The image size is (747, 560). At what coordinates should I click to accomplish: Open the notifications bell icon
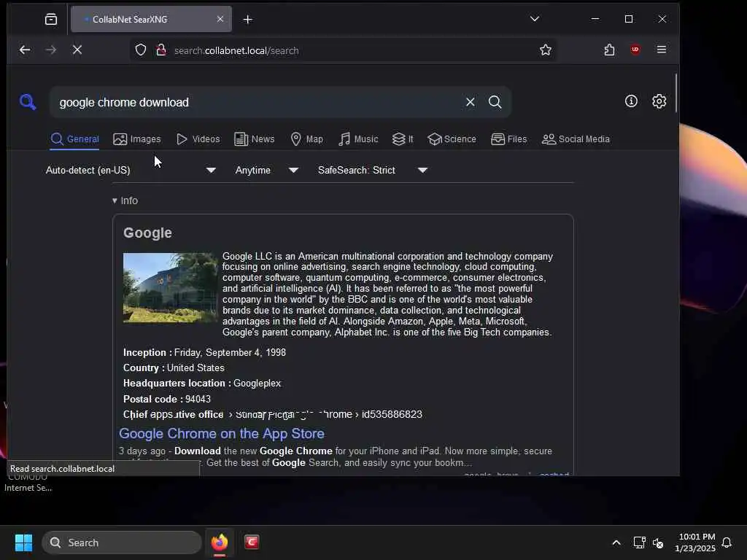[x=727, y=542]
